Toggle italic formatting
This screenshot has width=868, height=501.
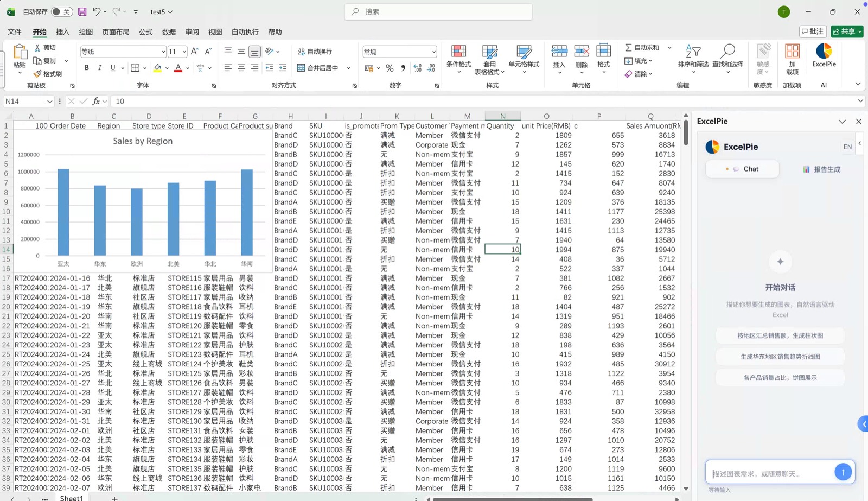100,68
